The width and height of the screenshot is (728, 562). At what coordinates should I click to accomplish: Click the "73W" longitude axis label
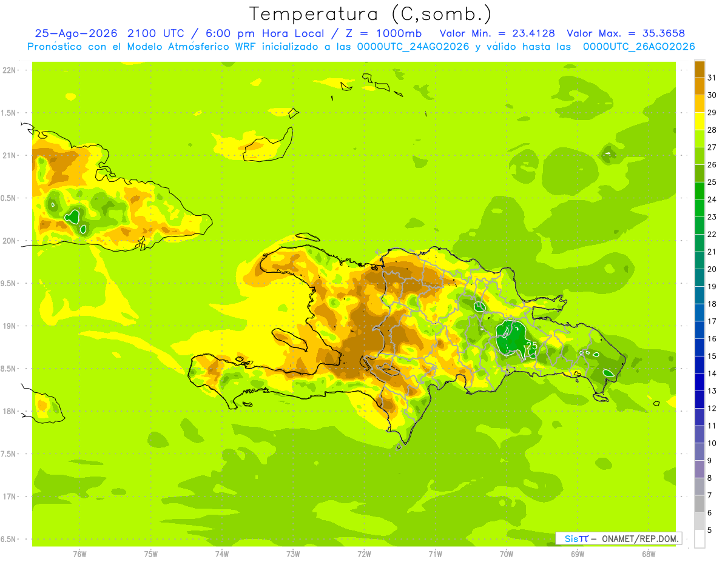click(x=293, y=554)
